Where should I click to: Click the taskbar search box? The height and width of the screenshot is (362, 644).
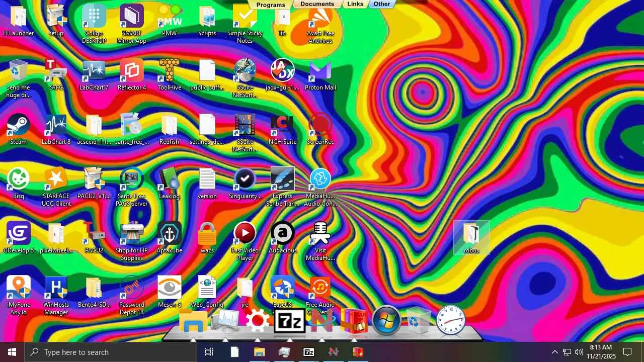coord(111,352)
